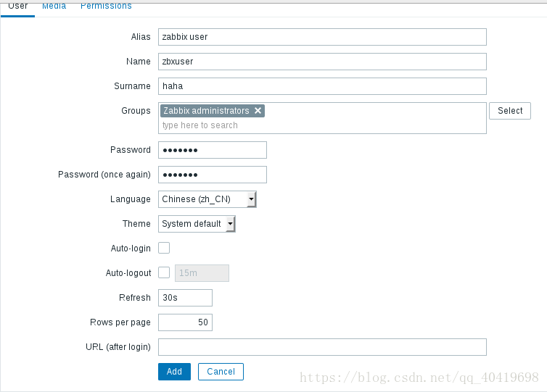This screenshot has width=547, height=392.
Task: Click the Auto-logout label
Action: [x=128, y=273]
